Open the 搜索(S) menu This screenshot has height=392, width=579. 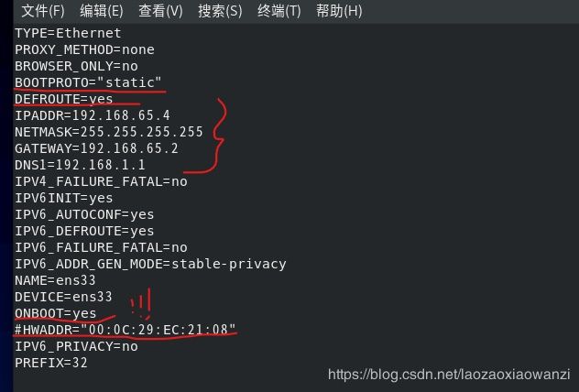[220, 11]
